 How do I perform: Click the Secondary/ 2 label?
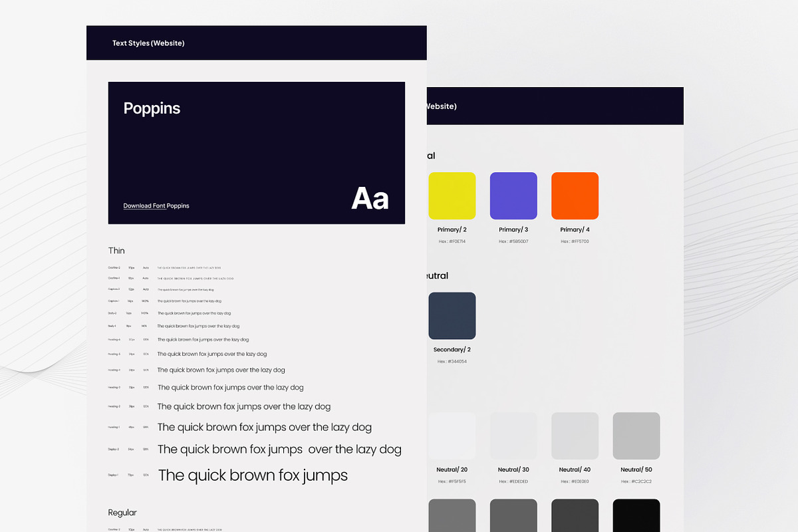452,350
